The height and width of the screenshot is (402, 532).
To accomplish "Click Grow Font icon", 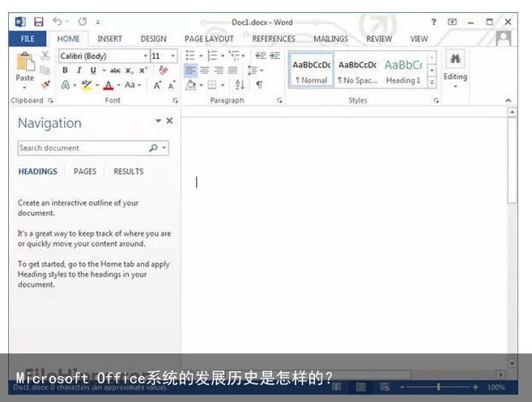I will click(x=157, y=85).
